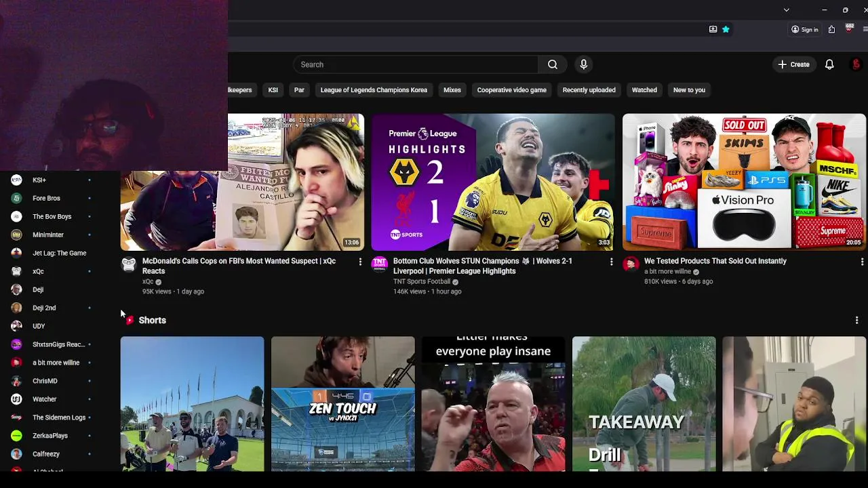The image size is (868, 488).
Task: Click Calfreezy in sidebar
Action: pyautogui.click(x=46, y=454)
